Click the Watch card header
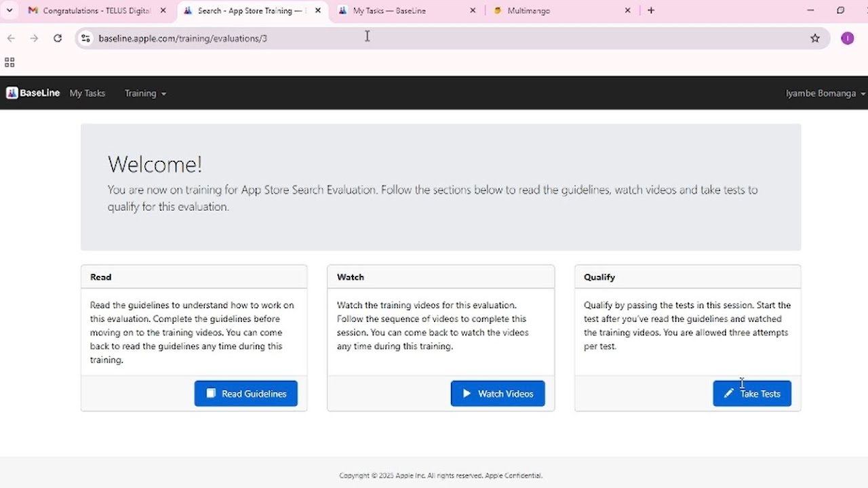Image resolution: width=868 pixels, height=488 pixels. click(441, 277)
